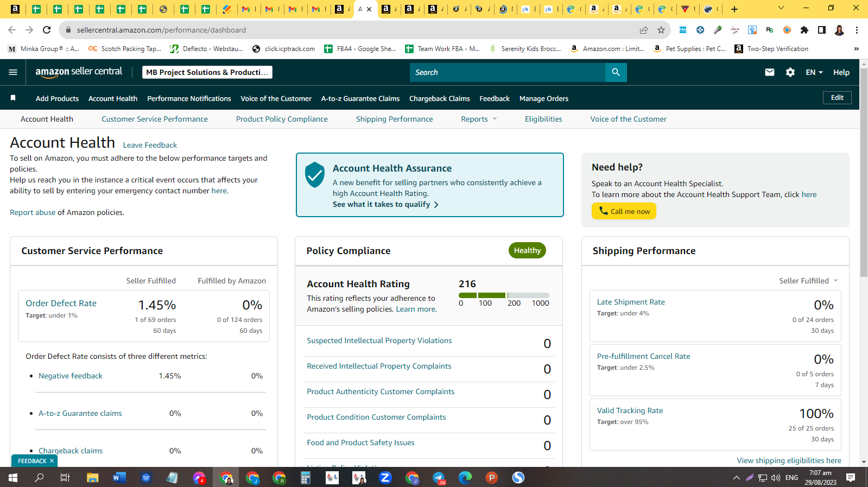The height and width of the screenshot is (487, 868).
Task: Open the messages envelope icon
Action: point(770,72)
